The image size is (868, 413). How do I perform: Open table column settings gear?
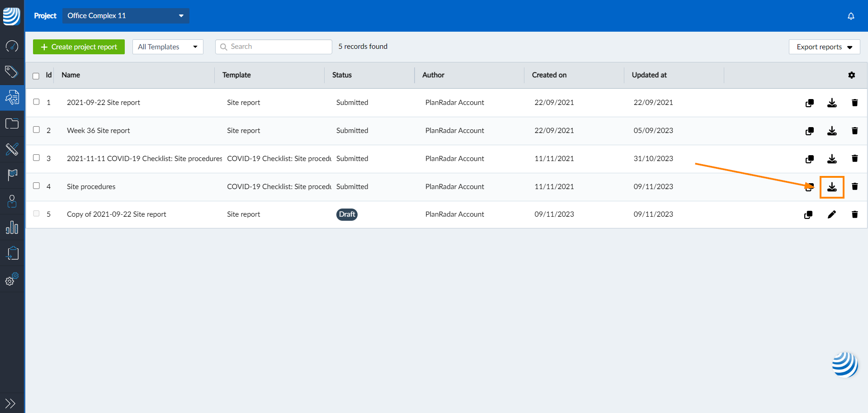[x=852, y=75]
